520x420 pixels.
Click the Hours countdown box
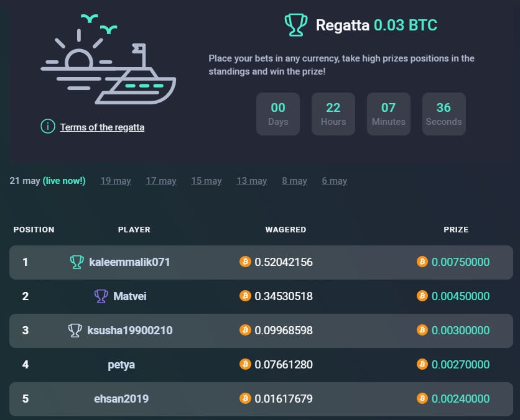(333, 114)
